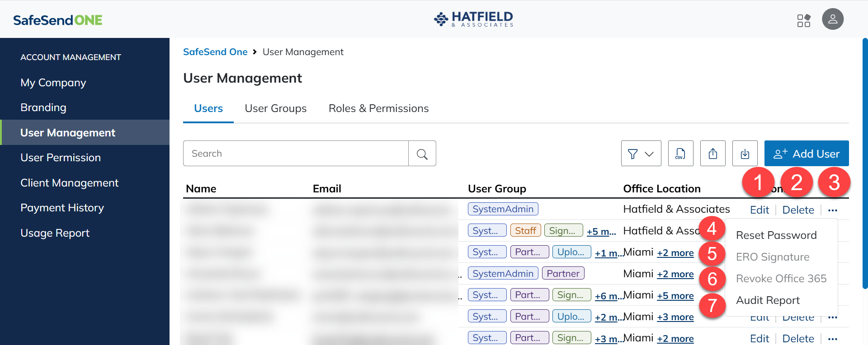This screenshot has width=868, height=345.
Task: Click the Hatfield & Associates logo
Action: click(x=473, y=19)
